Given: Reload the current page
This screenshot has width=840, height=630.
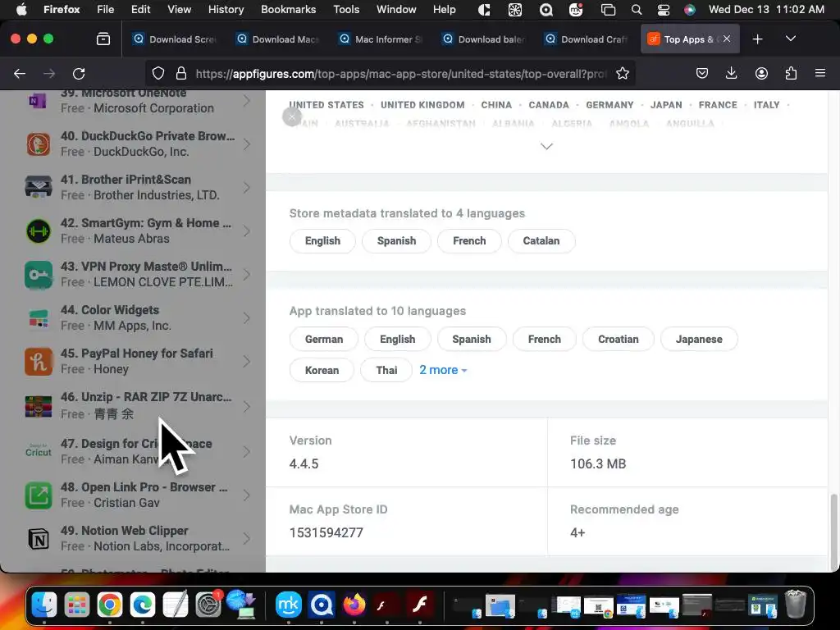Looking at the screenshot, I should pyautogui.click(x=80, y=73).
